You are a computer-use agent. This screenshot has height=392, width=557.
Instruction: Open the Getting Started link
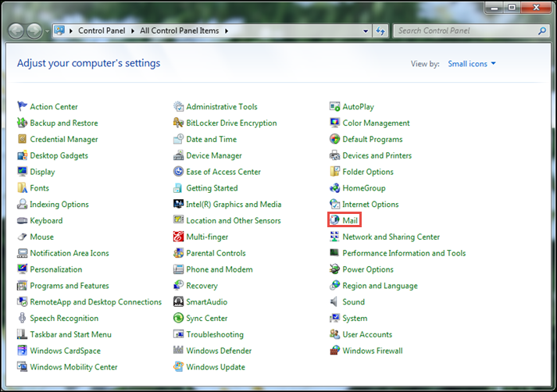point(212,188)
